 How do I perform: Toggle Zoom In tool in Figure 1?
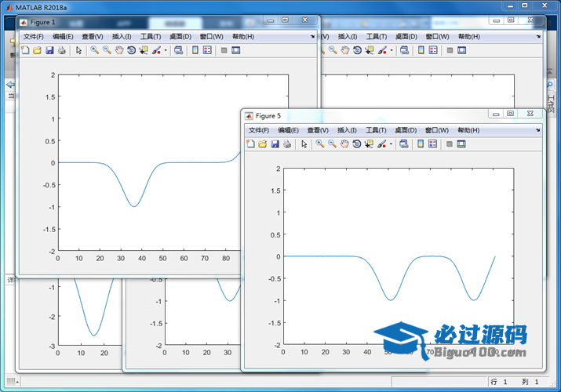[94, 50]
